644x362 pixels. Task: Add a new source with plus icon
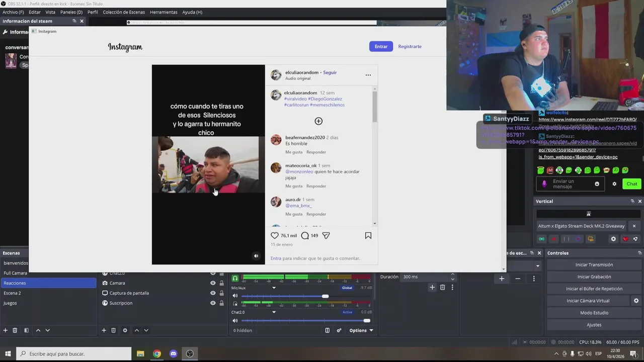tap(104, 330)
